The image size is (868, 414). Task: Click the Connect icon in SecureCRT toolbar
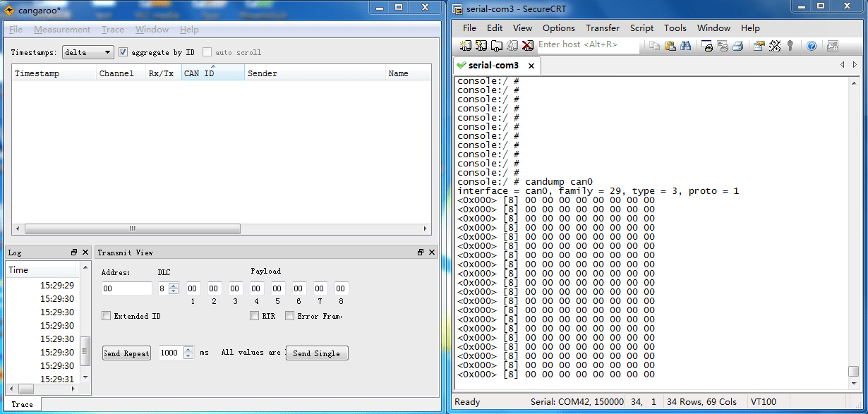[466, 46]
